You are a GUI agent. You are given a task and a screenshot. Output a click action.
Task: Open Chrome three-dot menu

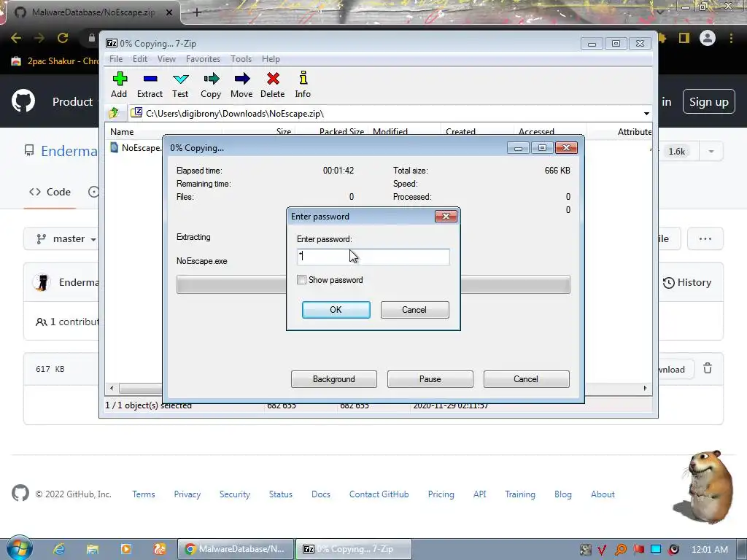(731, 38)
